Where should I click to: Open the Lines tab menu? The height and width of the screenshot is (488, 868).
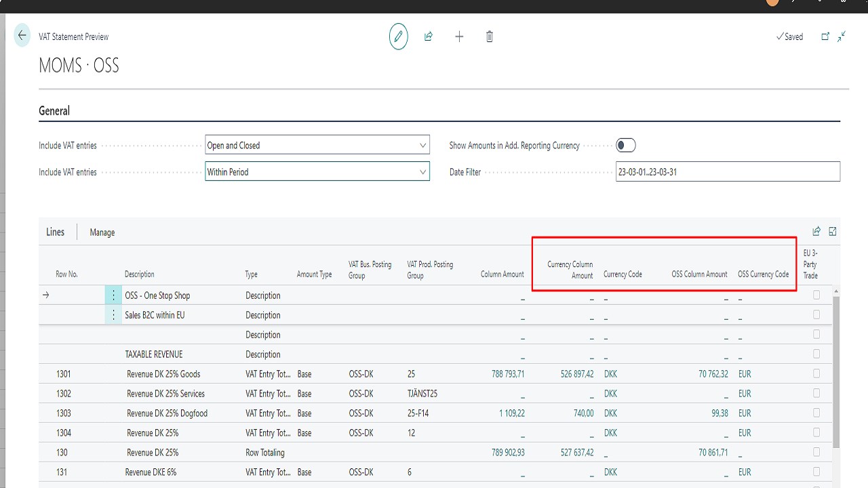(55, 232)
